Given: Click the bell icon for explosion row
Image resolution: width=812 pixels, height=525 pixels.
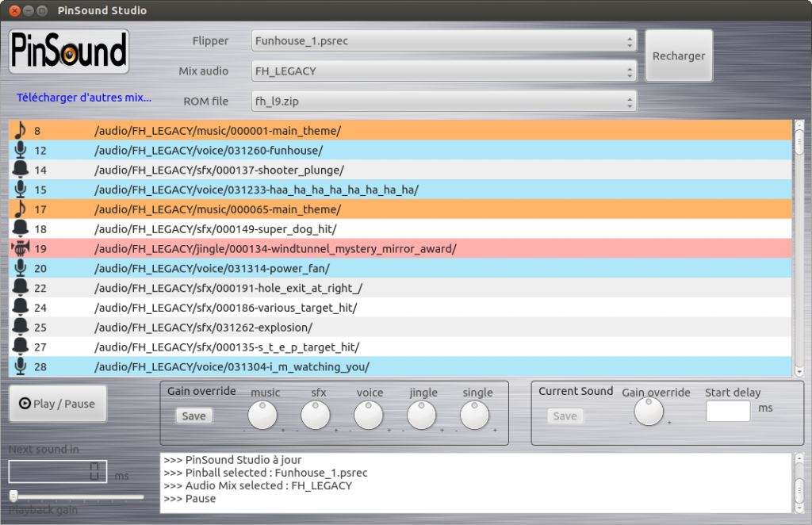Looking at the screenshot, I should (x=20, y=328).
